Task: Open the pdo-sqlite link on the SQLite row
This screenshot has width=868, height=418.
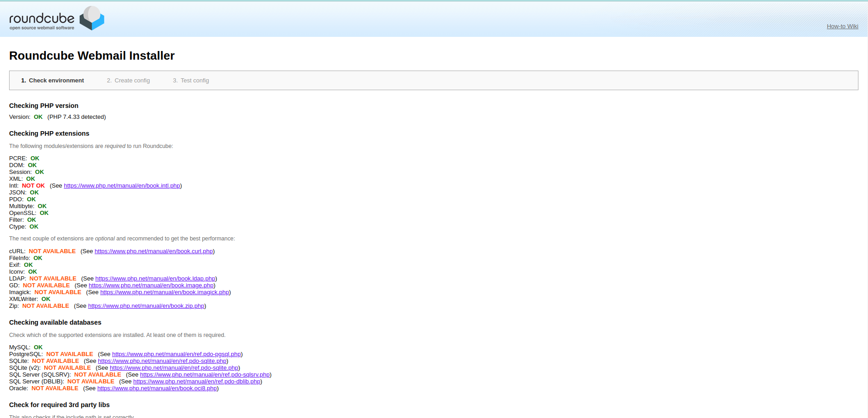Action: [162, 361]
